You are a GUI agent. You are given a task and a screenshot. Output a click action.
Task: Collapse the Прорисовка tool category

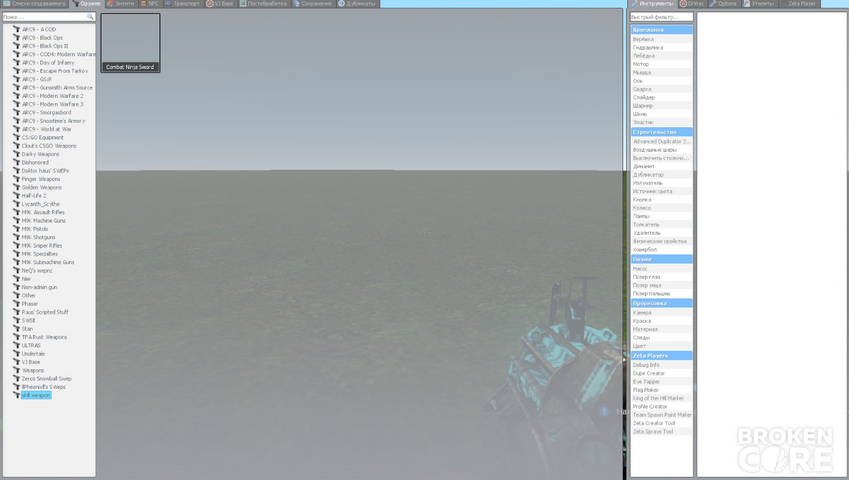(661, 304)
